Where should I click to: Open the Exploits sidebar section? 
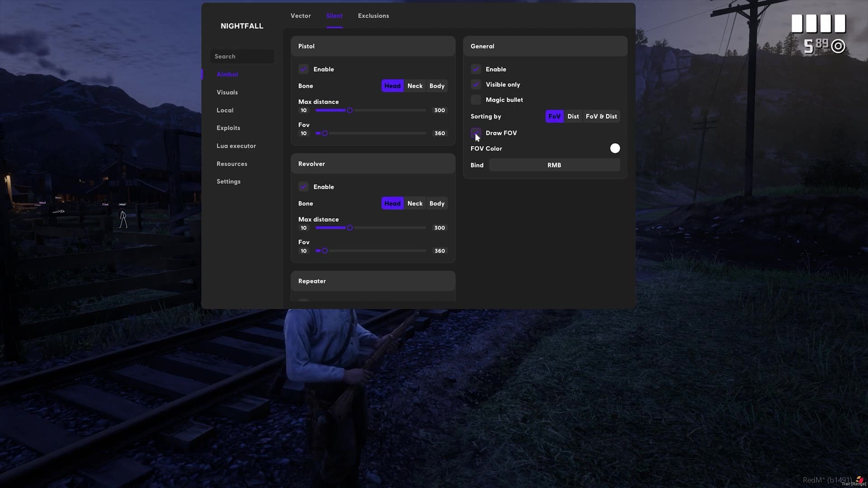pyautogui.click(x=228, y=128)
